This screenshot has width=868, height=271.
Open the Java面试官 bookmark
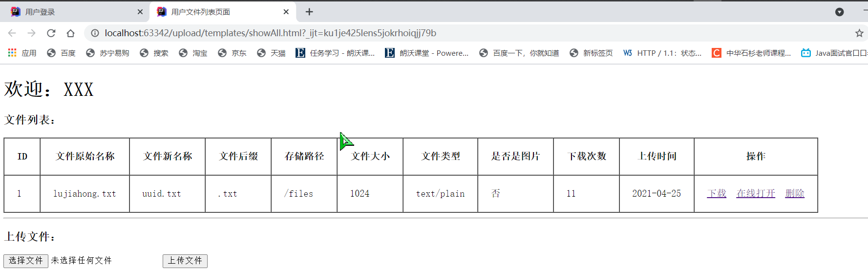(x=834, y=53)
